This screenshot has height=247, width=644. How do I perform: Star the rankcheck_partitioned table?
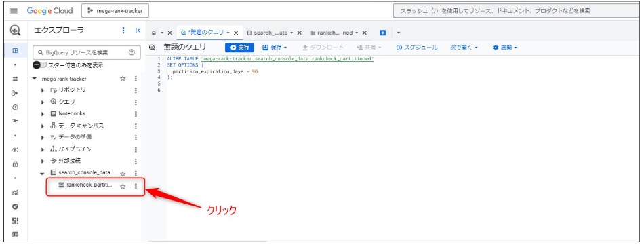(x=123, y=186)
